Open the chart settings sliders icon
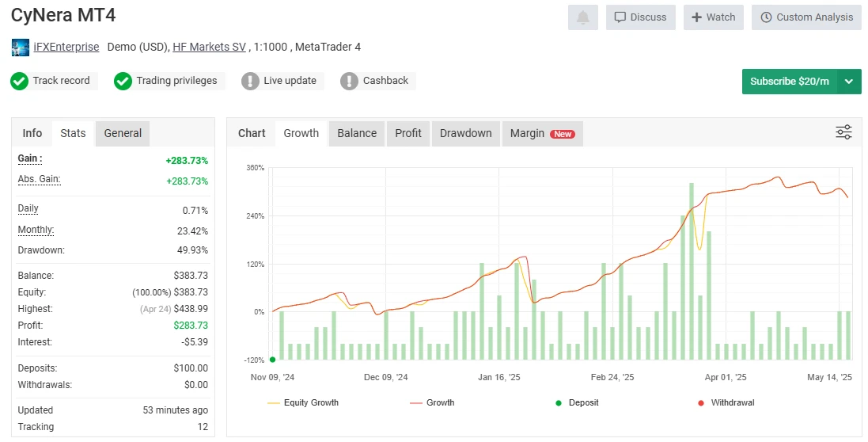Viewport: 868px width, 442px height. pyautogui.click(x=843, y=132)
